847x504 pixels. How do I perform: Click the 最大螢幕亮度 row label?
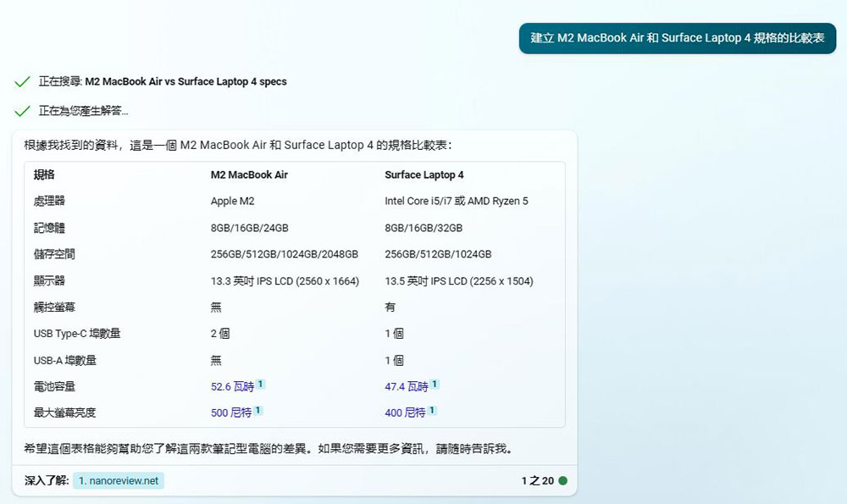point(64,413)
